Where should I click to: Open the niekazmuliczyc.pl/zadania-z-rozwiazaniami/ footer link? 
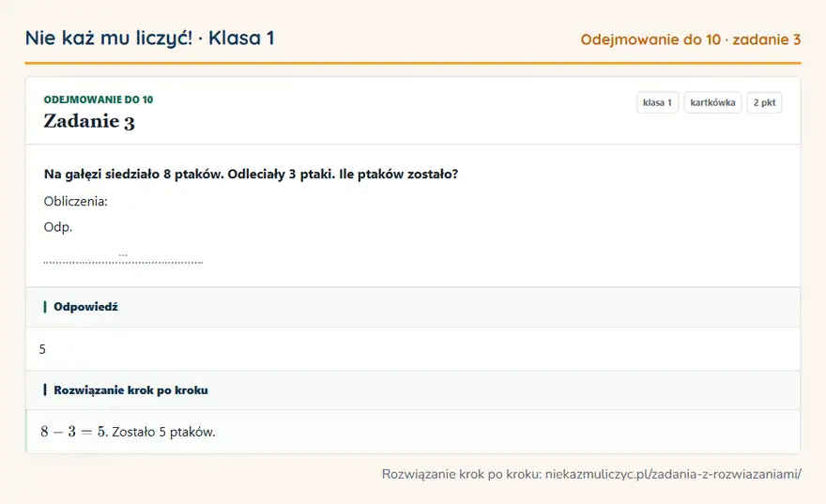(673, 474)
